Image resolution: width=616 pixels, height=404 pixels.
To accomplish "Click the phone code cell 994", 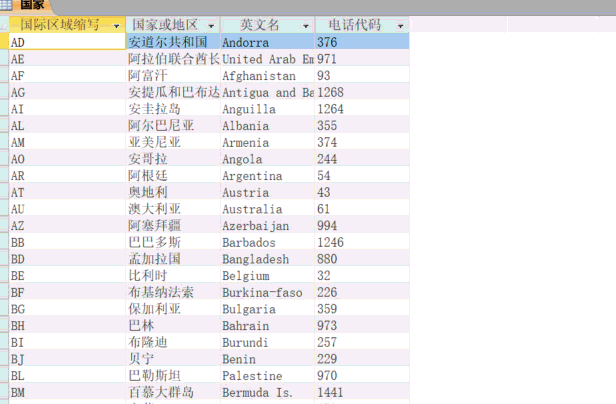I will tap(362, 226).
